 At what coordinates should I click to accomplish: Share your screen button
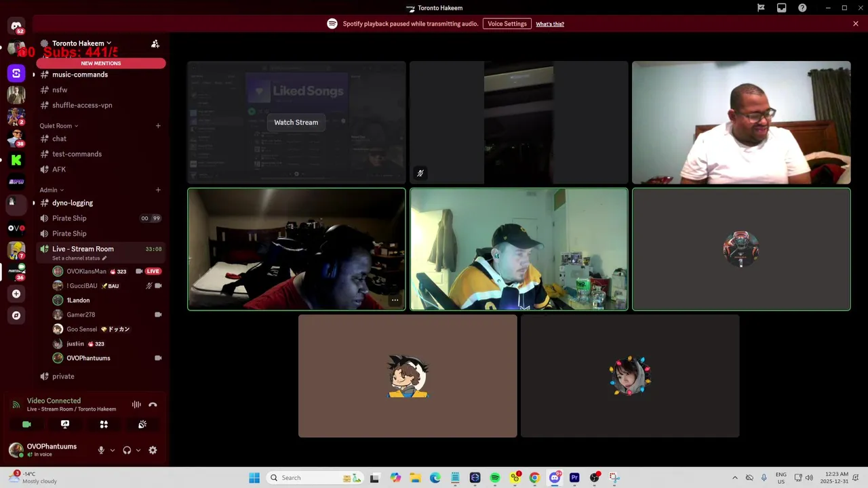(65, 424)
